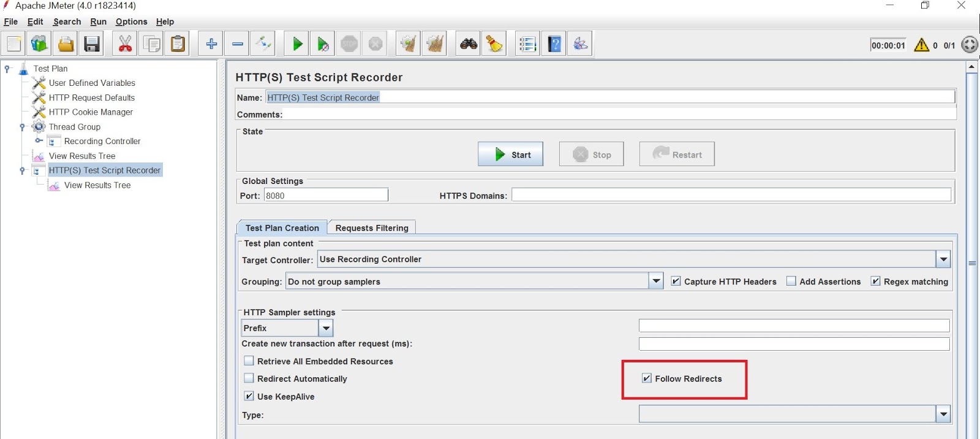Toggle the Regex matching checkbox

click(x=875, y=281)
